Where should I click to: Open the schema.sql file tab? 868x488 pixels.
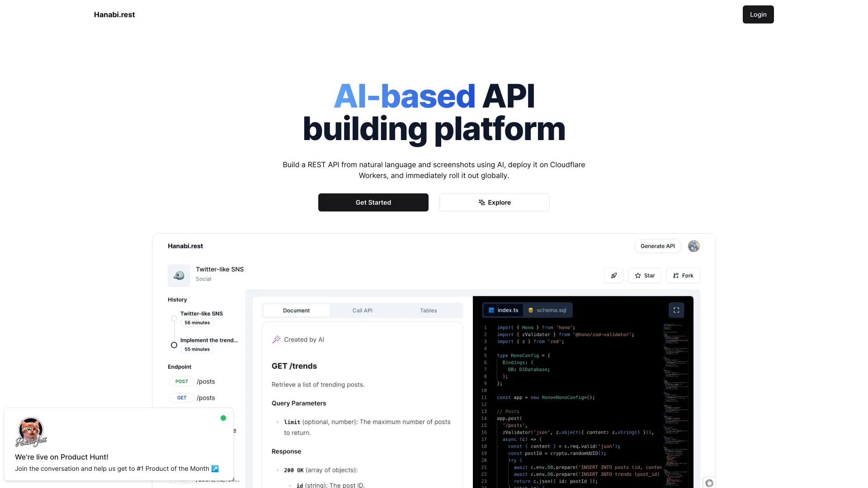click(x=548, y=310)
